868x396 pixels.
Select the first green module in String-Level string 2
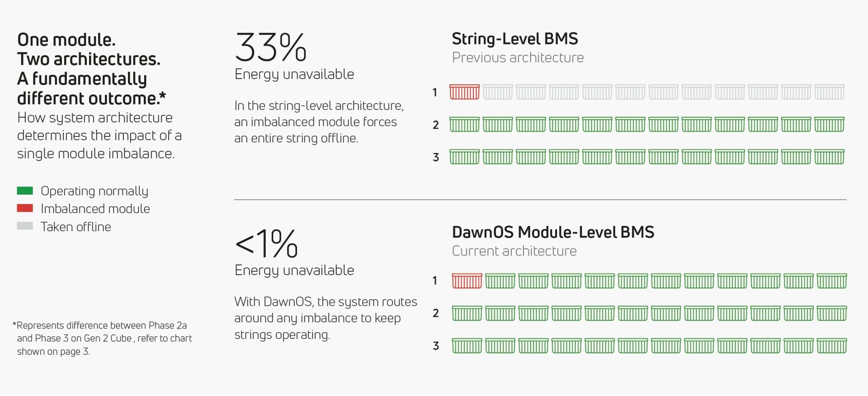pos(464,124)
